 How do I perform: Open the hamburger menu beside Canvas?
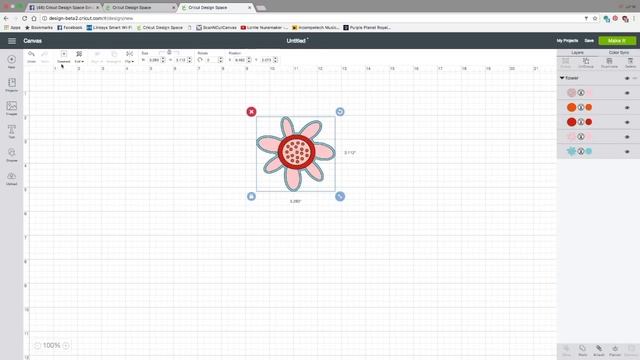[12, 41]
